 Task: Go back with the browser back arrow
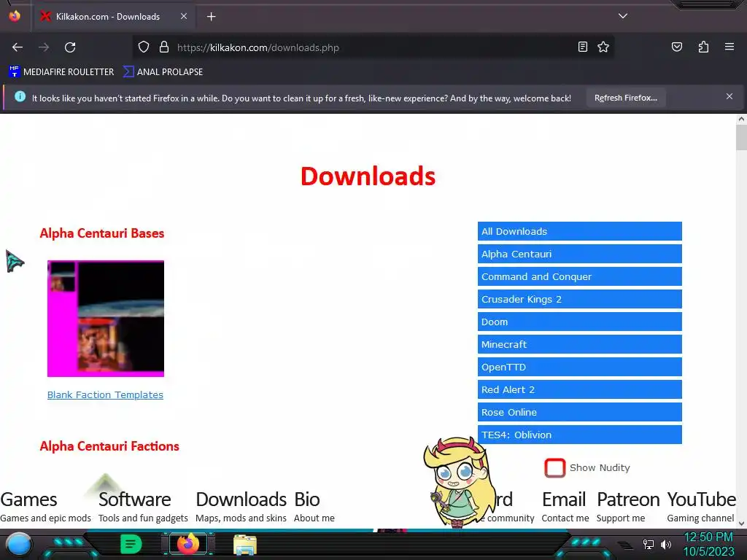pyautogui.click(x=18, y=47)
